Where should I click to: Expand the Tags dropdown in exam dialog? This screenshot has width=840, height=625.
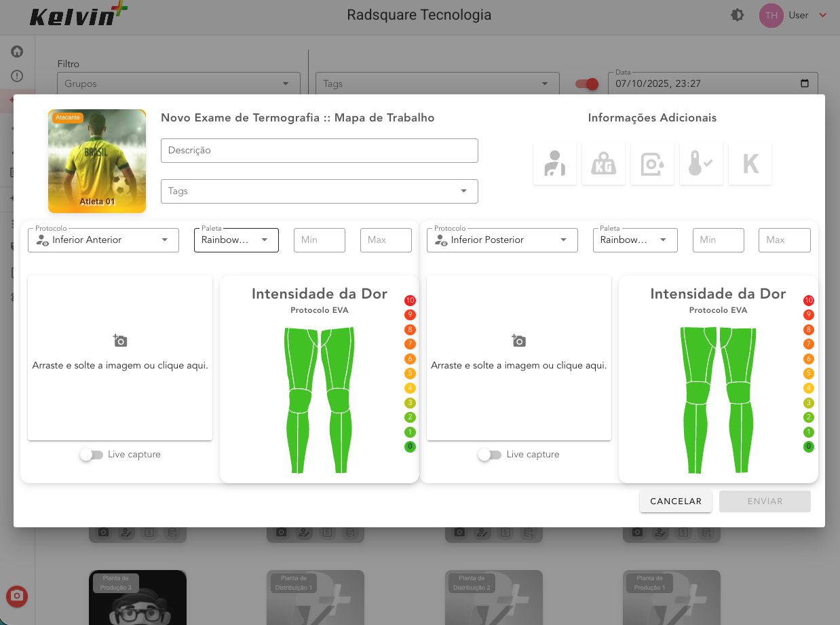(319, 191)
